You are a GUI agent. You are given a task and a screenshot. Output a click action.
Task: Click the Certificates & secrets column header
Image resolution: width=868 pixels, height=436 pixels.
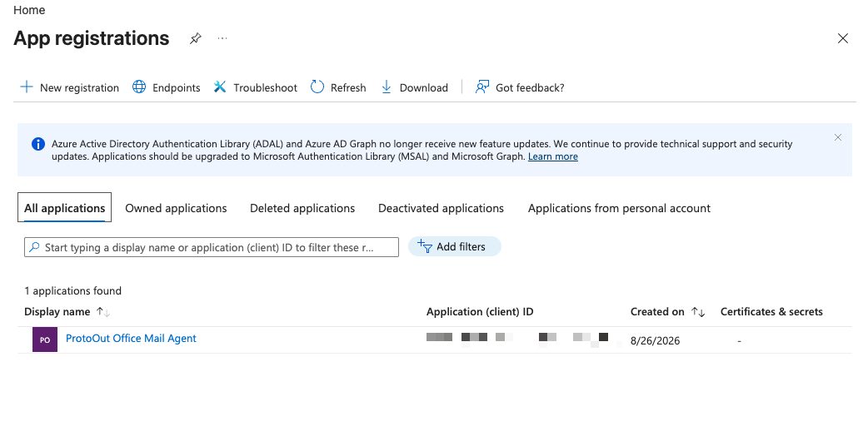click(x=771, y=312)
